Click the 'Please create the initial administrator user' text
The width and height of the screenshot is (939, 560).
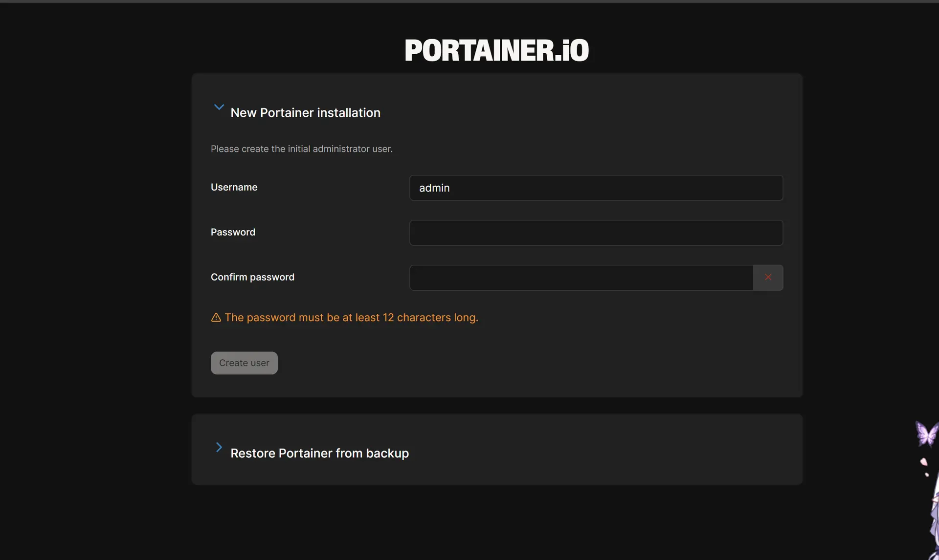(x=301, y=149)
